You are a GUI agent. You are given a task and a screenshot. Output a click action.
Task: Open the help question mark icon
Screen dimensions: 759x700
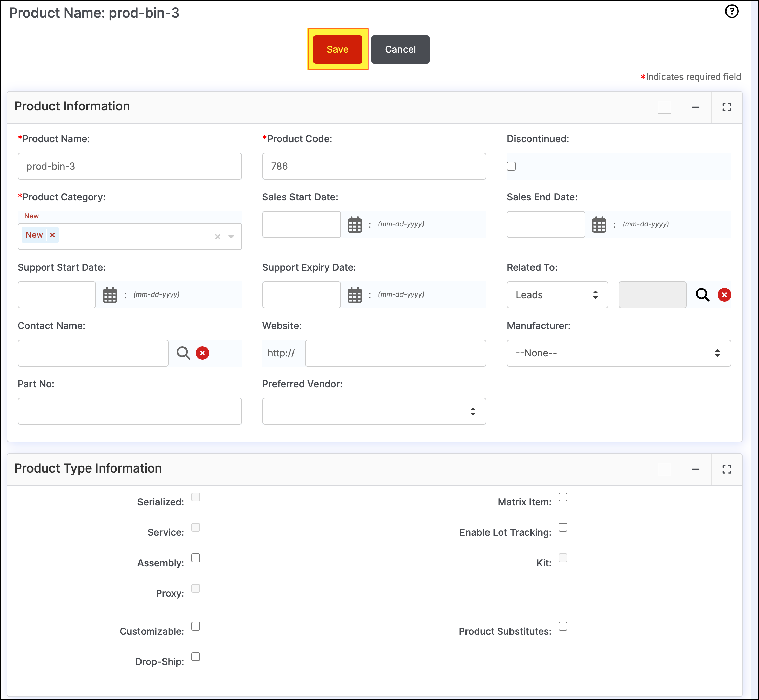click(x=731, y=12)
